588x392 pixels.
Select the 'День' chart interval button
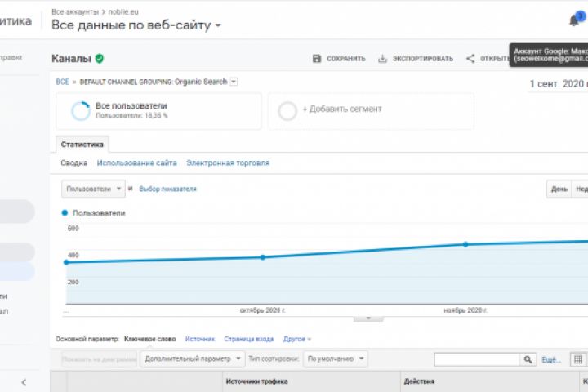[x=559, y=189]
